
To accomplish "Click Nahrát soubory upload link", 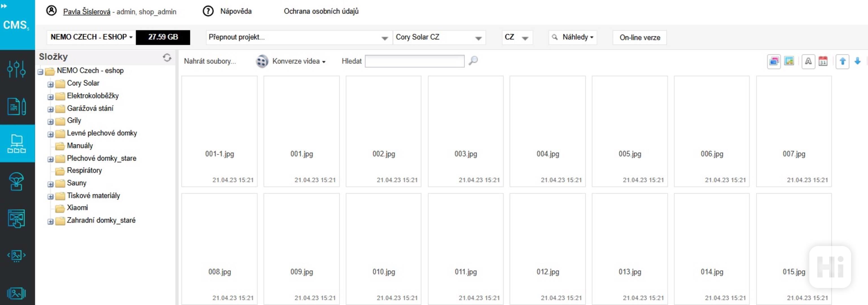I will [x=210, y=61].
